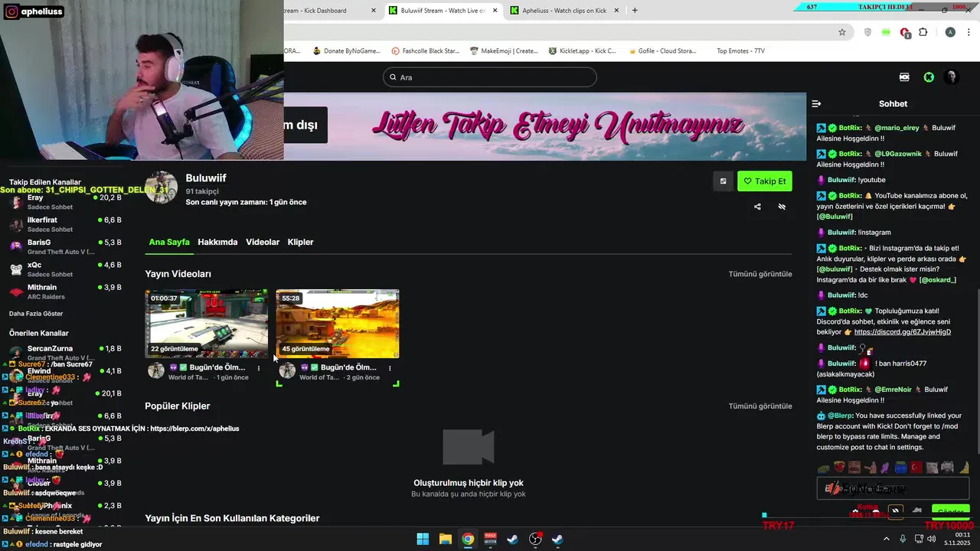Open three-dot menu of 1 gün önce video

(259, 368)
